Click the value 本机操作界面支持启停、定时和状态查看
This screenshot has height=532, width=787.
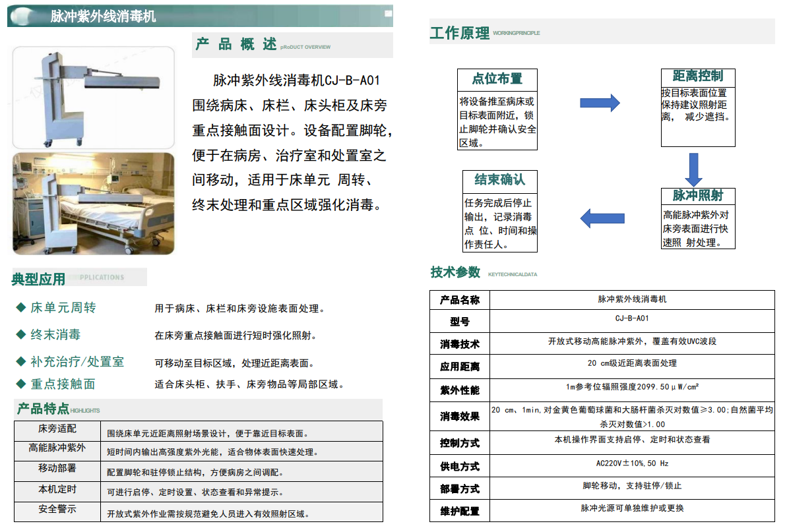[x=632, y=440]
